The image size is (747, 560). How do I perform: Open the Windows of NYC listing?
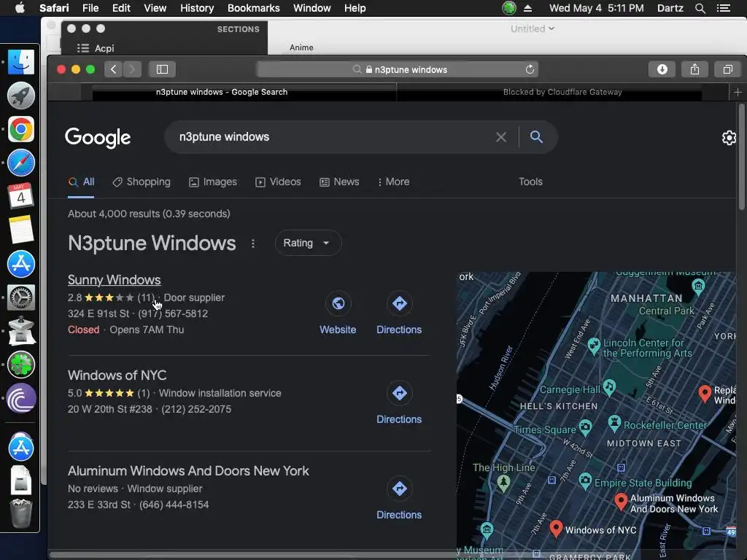[x=117, y=376]
